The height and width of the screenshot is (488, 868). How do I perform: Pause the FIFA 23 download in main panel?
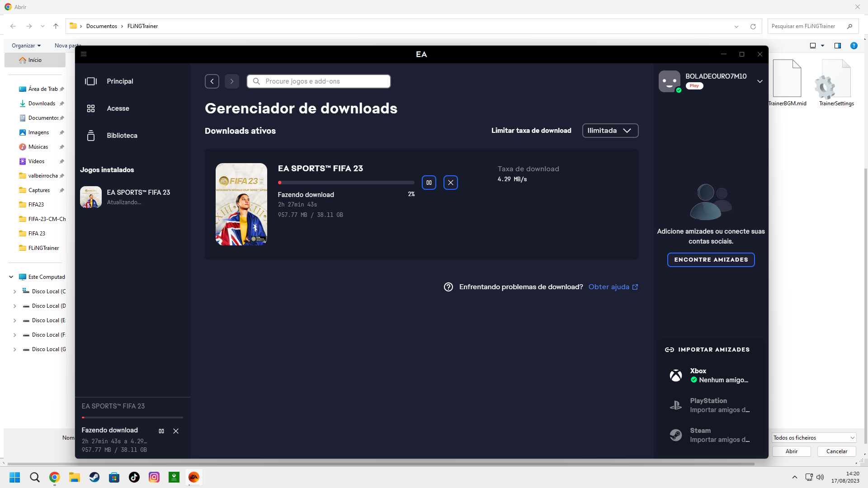point(429,183)
